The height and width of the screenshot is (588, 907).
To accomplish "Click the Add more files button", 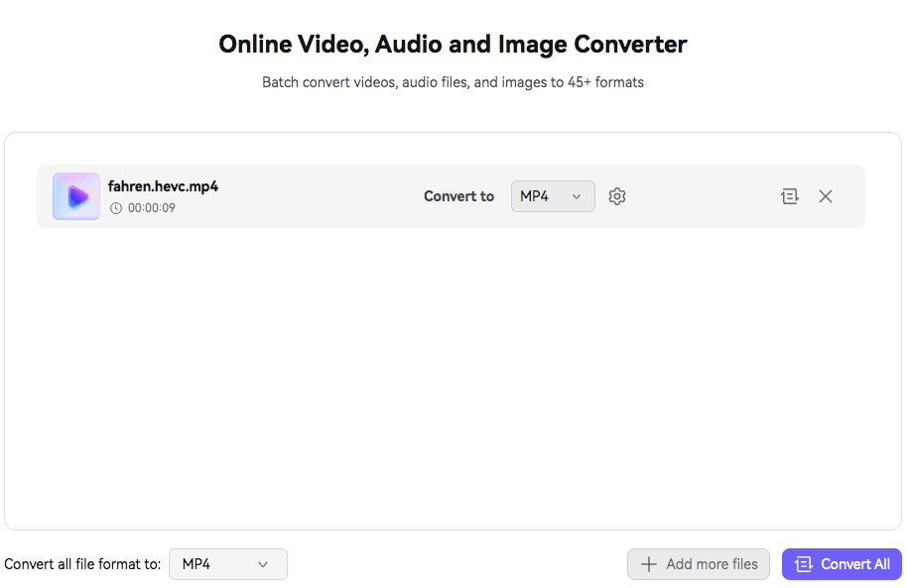I will (699, 564).
